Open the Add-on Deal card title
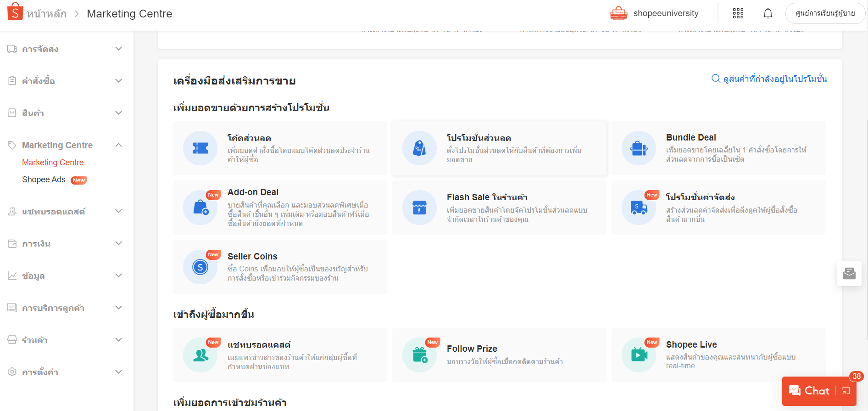 point(253,192)
